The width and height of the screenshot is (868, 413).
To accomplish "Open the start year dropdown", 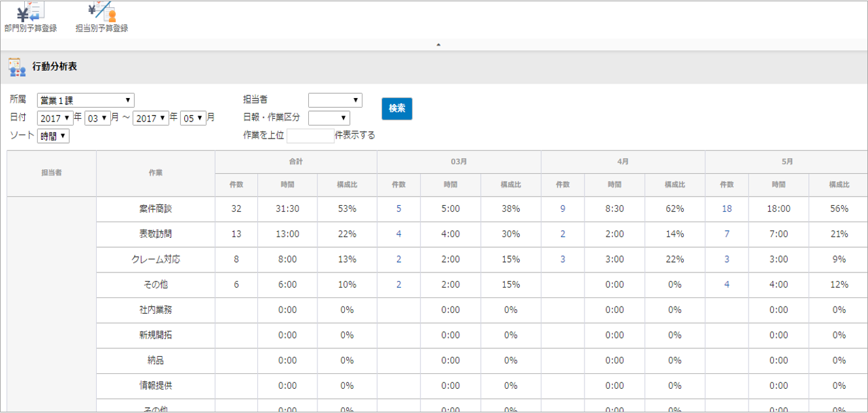I will tap(55, 118).
